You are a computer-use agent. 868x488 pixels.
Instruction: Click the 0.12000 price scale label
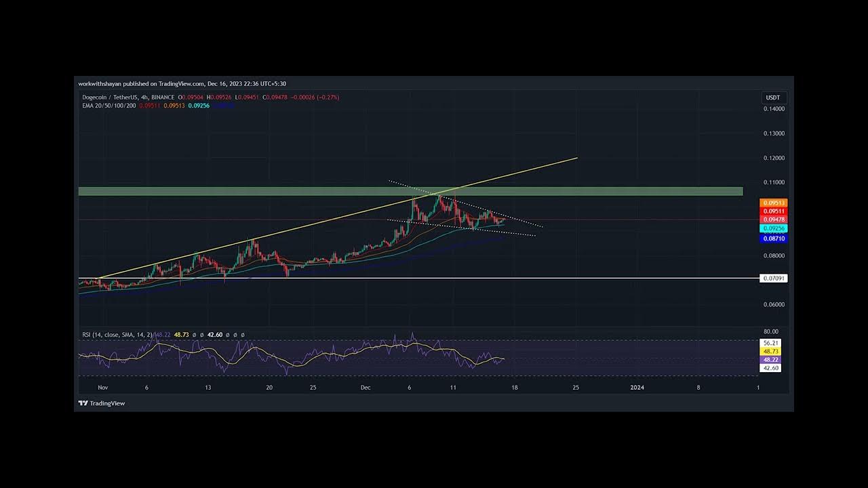[x=774, y=158]
